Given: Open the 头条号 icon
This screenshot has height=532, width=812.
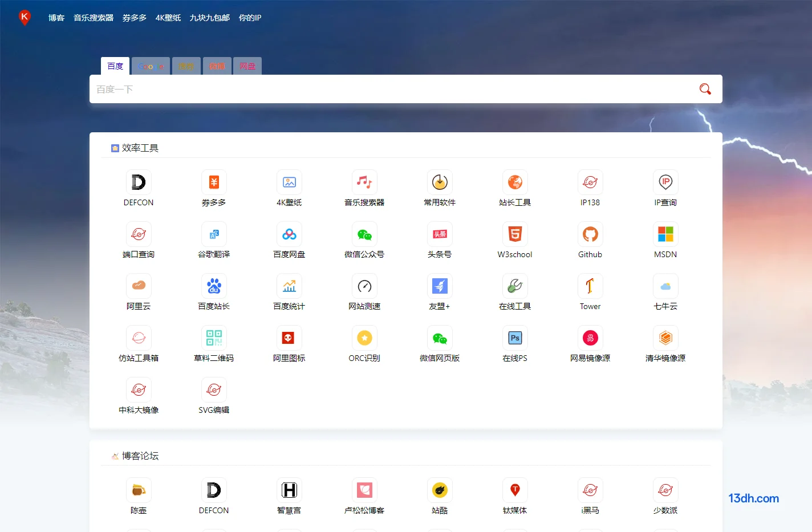Looking at the screenshot, I should (x=440, y=234).
